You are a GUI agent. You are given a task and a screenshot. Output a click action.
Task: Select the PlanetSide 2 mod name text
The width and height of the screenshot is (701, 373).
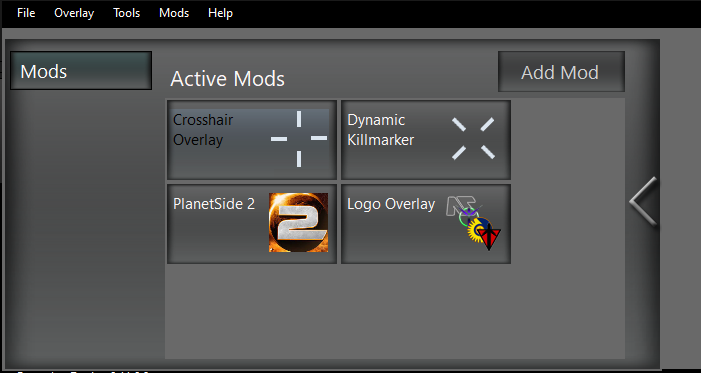pyautogui.click(x=214, y=204)
